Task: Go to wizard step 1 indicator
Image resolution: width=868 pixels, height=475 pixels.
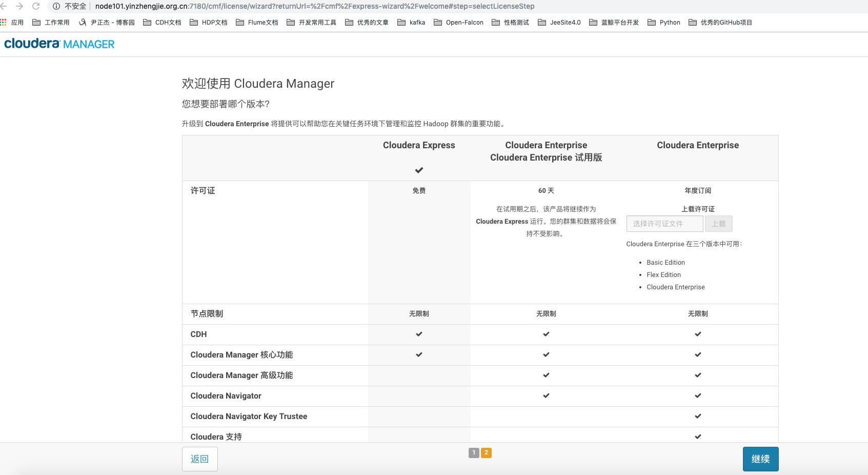Action: tap(474, 453)
